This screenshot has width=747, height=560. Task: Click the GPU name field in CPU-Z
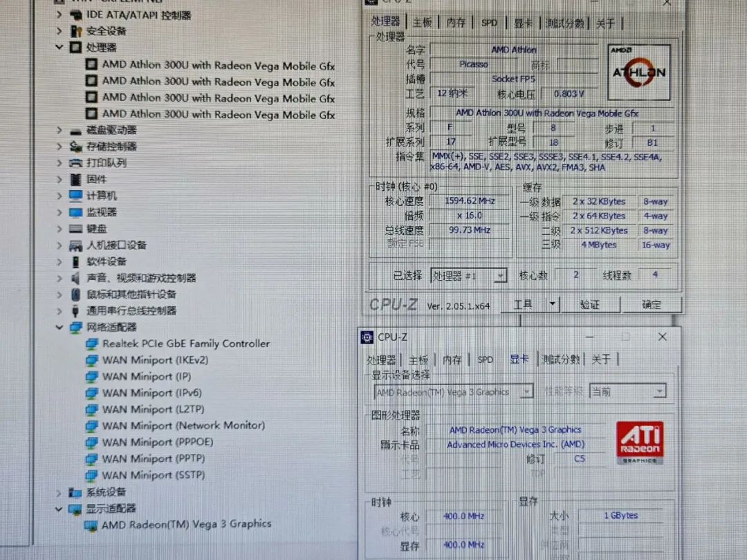pos(515,430)
